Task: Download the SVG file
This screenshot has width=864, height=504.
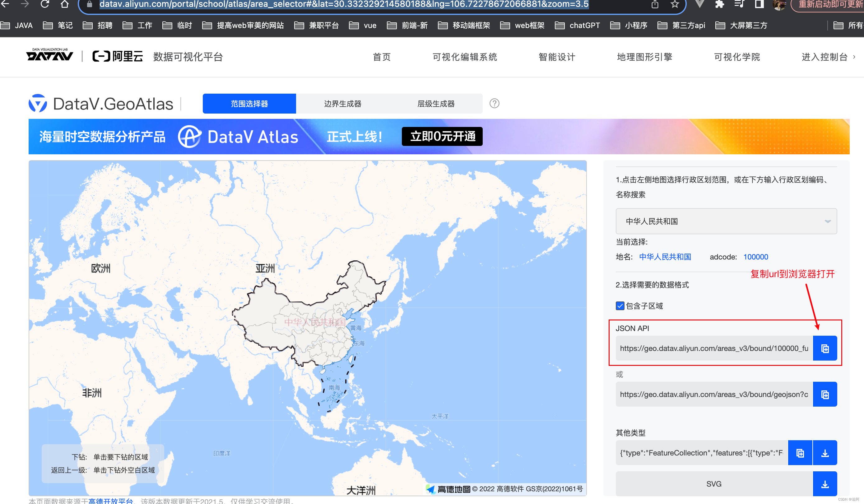Action: pyautogui.click(x=825, y=484)
